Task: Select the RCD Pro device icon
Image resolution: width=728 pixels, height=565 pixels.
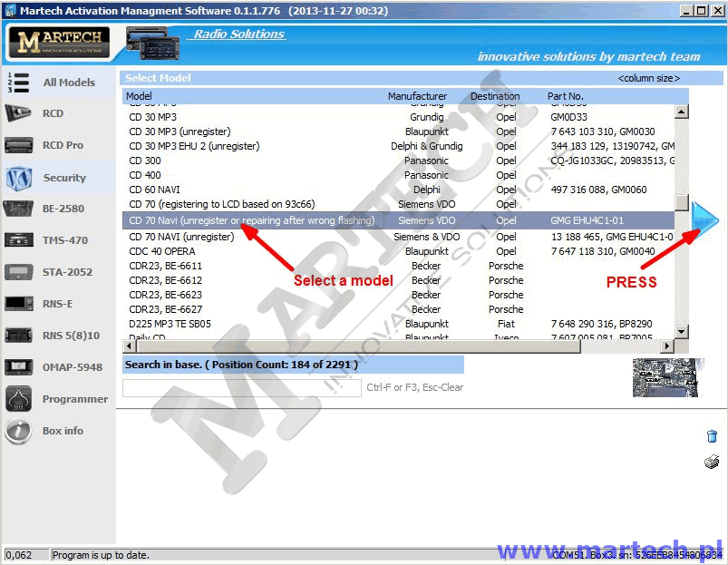Action: (x=18, y=145)
